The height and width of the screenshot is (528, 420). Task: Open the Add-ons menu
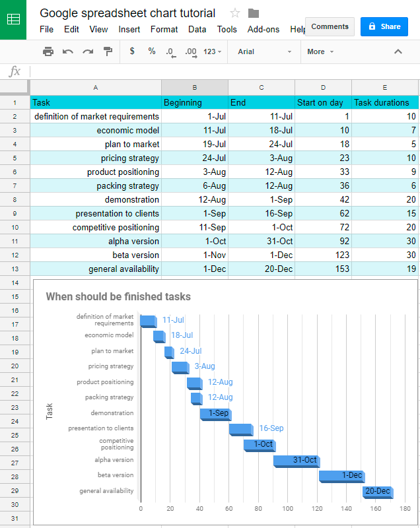pyautogui.click(x=263, y=30)
